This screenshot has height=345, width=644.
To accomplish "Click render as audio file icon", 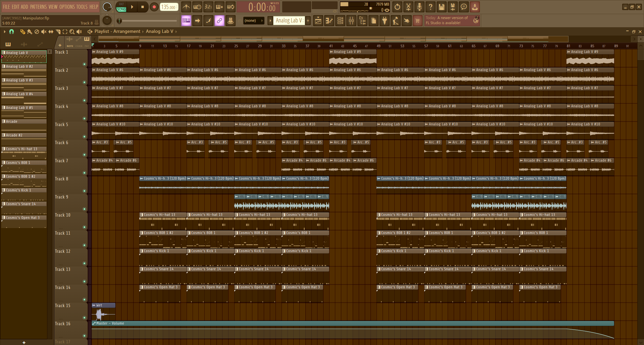I will [x=453, y=7].
